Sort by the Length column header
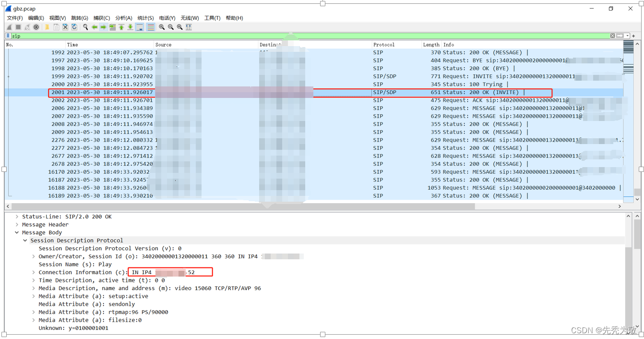The image size is (644, 339). [431, 45]
